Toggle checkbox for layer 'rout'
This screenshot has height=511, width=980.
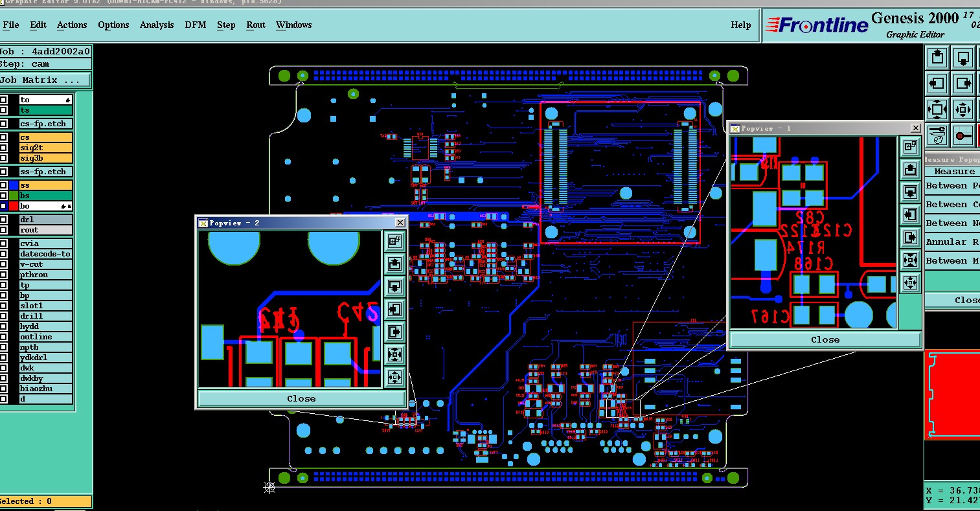[4, 230]
